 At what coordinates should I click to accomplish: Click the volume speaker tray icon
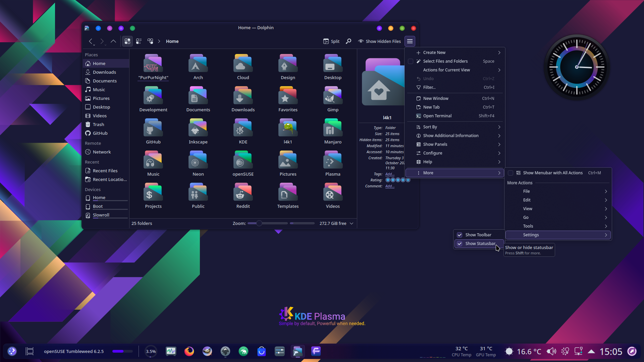[551, 351]
